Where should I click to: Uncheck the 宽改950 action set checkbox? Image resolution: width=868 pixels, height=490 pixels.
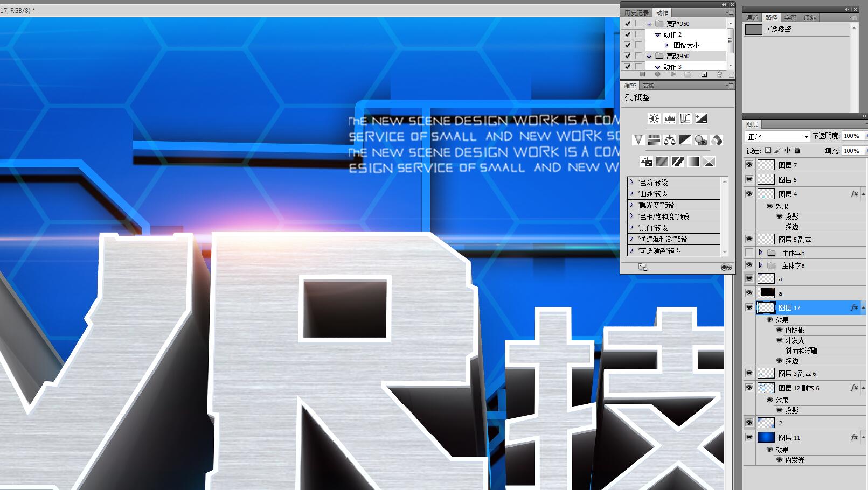[627, 24]
